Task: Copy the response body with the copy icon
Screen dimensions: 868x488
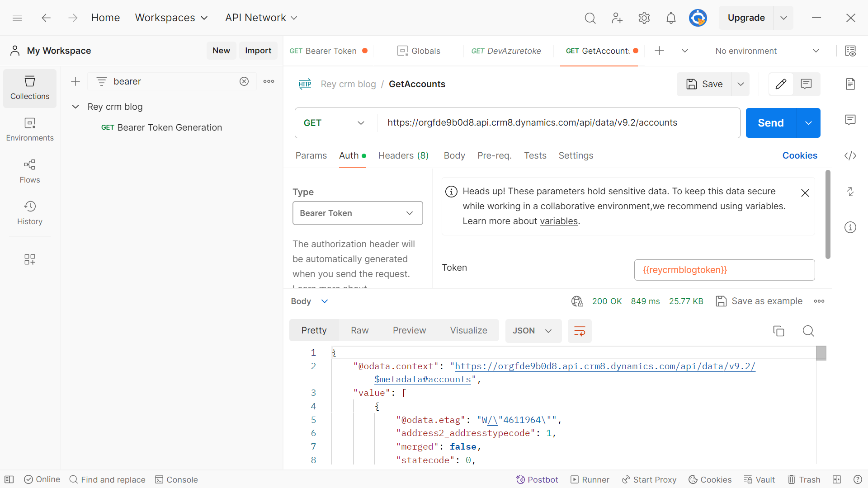Action: click(x=778, y=331)
